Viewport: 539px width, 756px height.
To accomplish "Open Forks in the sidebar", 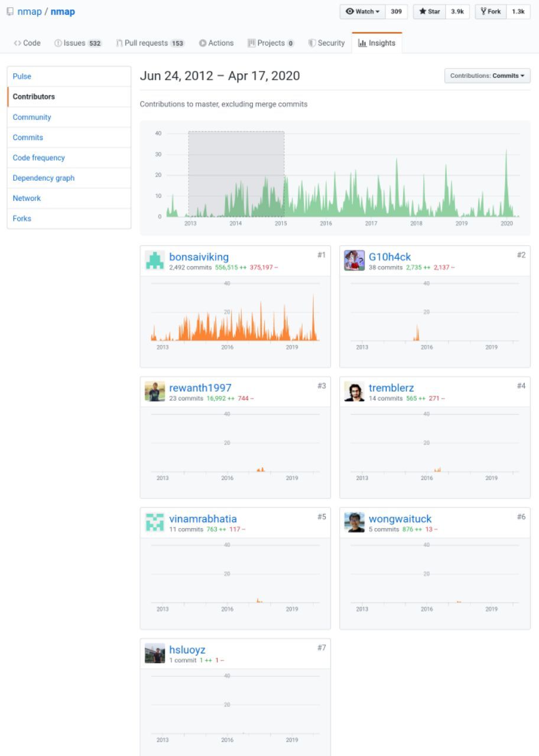I will pos(69,219).
